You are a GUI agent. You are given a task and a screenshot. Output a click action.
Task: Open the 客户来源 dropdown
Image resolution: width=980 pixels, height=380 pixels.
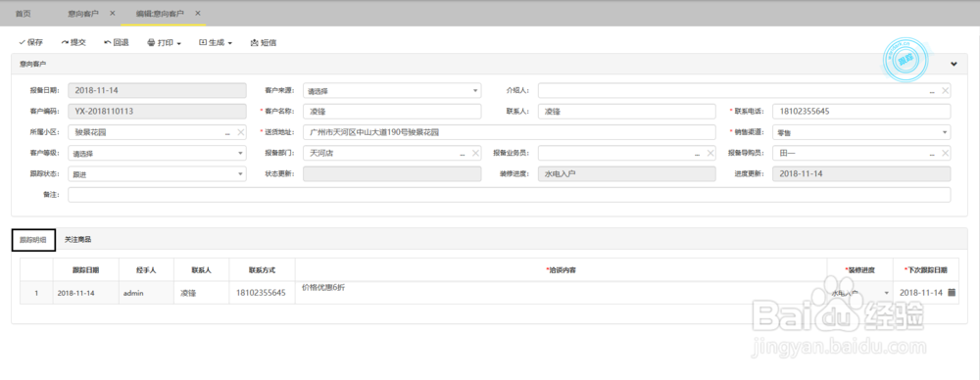(392, 91)
